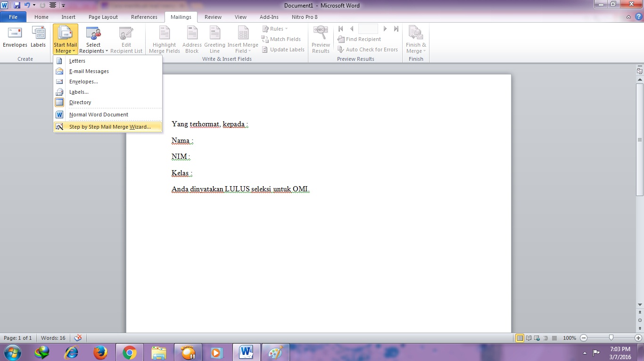
Task: Open the Add-Ins tab
Action: (269, 17)
